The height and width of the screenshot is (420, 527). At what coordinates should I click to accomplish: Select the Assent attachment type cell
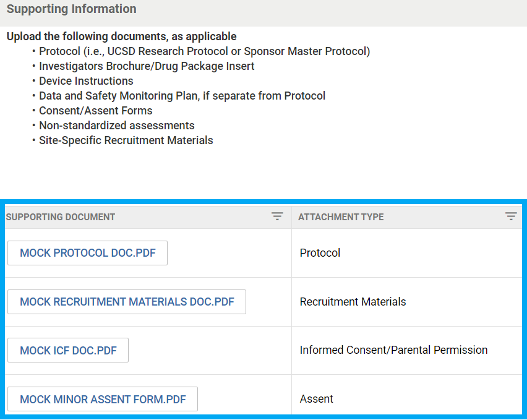[316, 399]
